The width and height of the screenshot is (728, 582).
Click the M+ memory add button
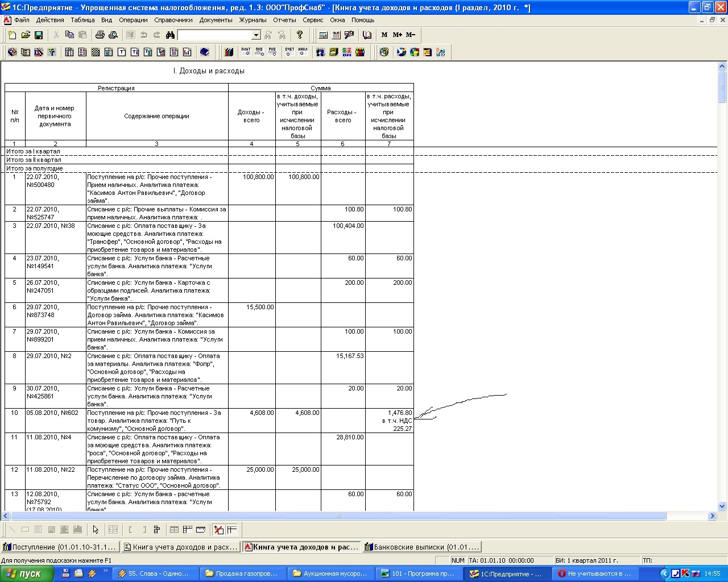coord(398,35)
